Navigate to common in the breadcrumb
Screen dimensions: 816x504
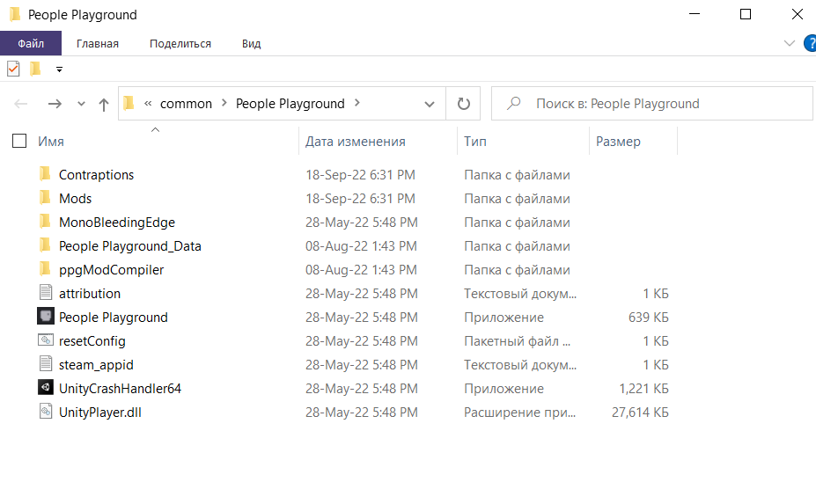(186, 104)
